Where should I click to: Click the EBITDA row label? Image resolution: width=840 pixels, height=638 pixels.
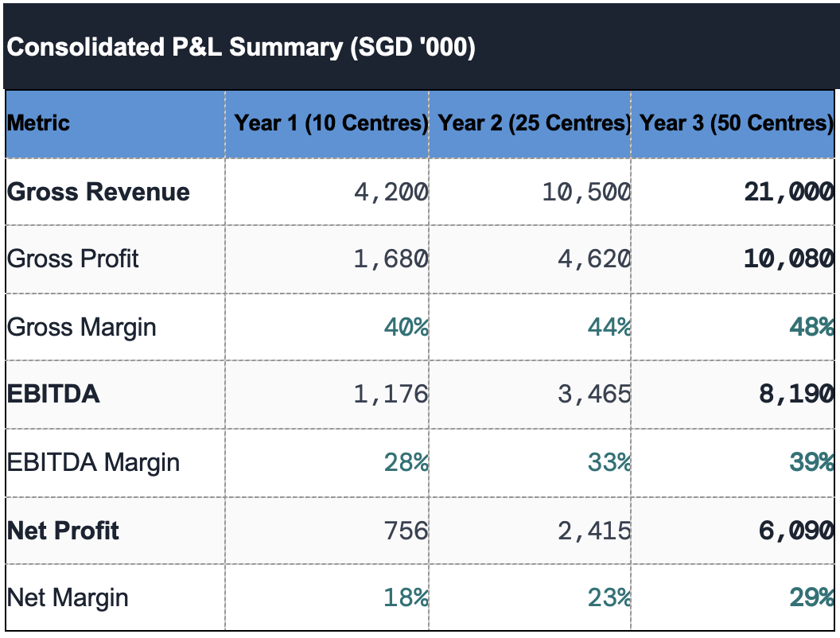(53, 394)
